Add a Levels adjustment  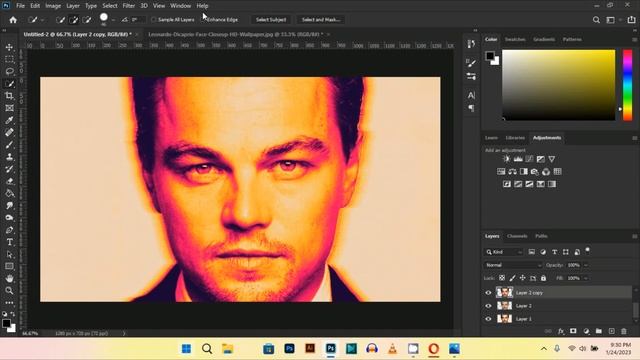point(518,159)
